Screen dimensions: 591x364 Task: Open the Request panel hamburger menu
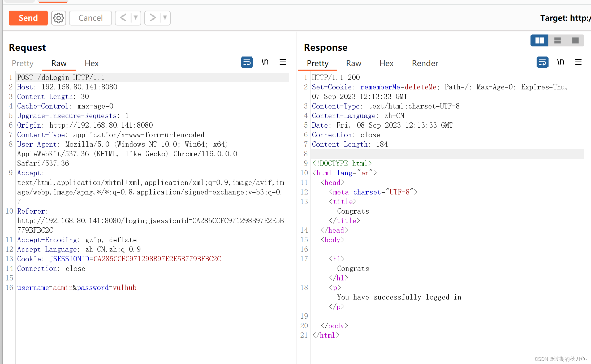click(x=283, y=62)
